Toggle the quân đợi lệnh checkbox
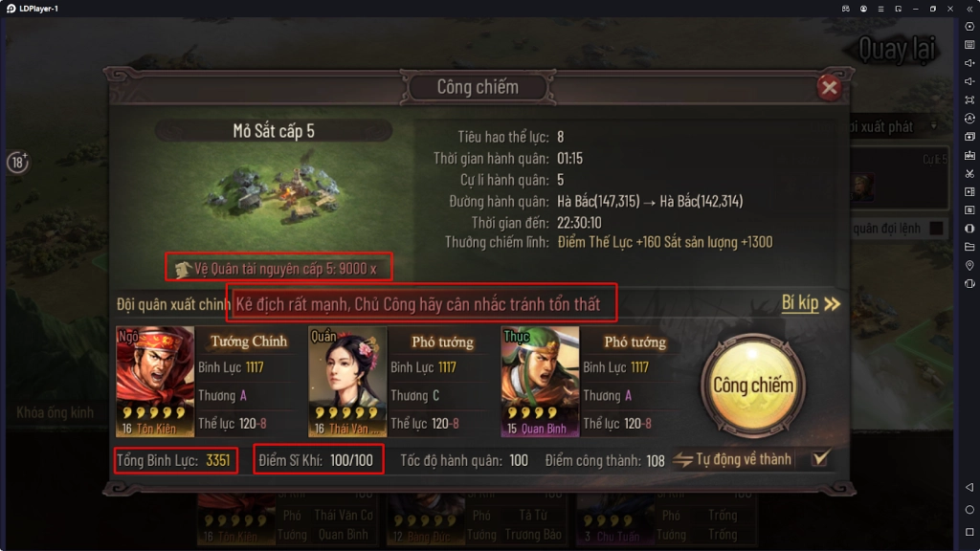This screenshot has height=551, width=980. (936, 228)
